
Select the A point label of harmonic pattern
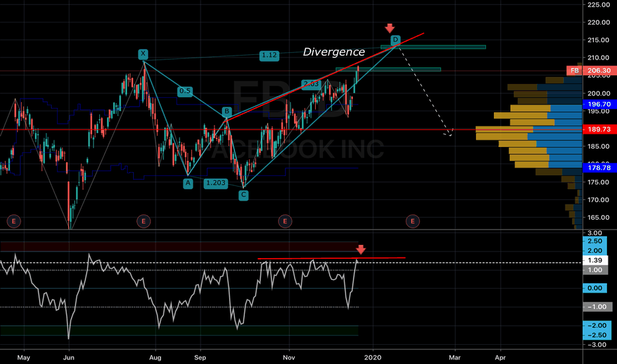coord(188,183)
